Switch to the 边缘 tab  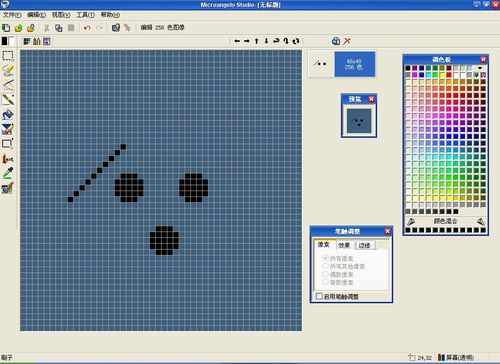pos(365,245)
